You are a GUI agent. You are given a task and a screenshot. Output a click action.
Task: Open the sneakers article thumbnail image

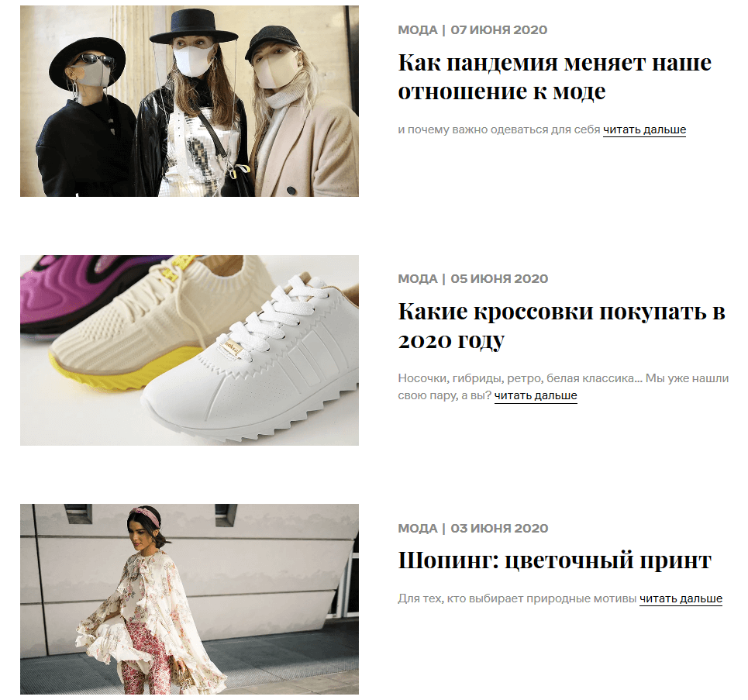(189, 350)
